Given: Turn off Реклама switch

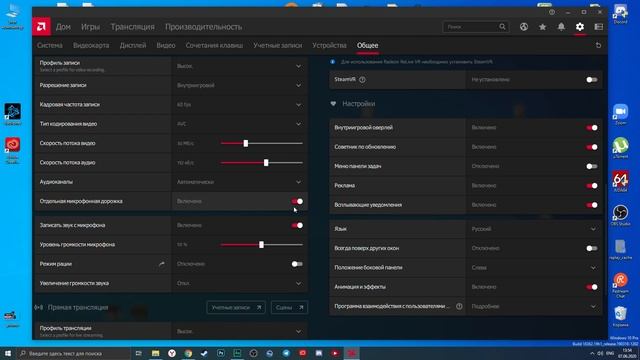Looking at the screenshot, I should [x=592, y=186].
